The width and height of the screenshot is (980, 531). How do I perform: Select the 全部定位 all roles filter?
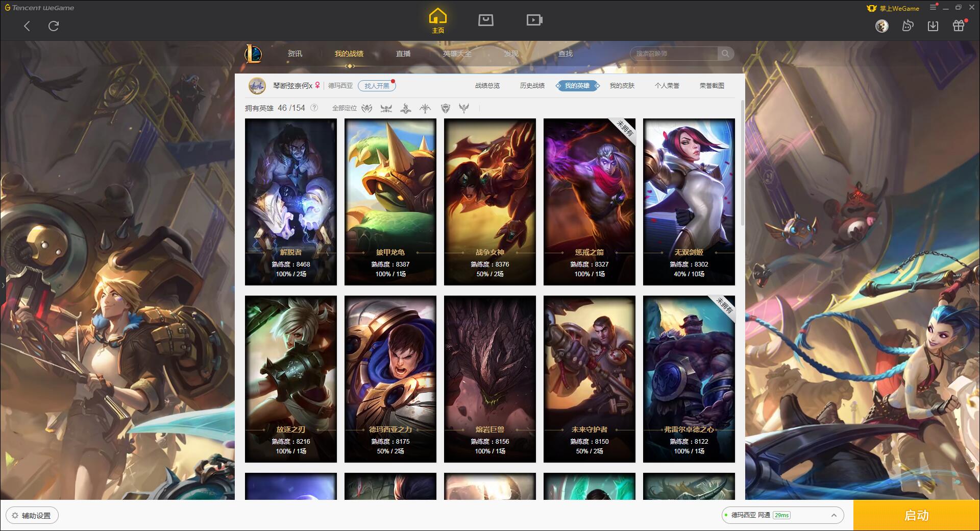(x=345, y=108)
